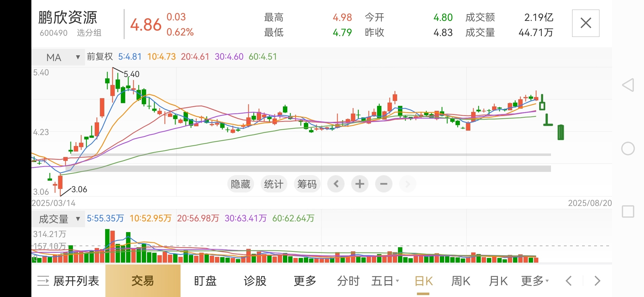Open the 更多 menu next to 诊股
Screen dimensions: 644x297
click(305, 281)
